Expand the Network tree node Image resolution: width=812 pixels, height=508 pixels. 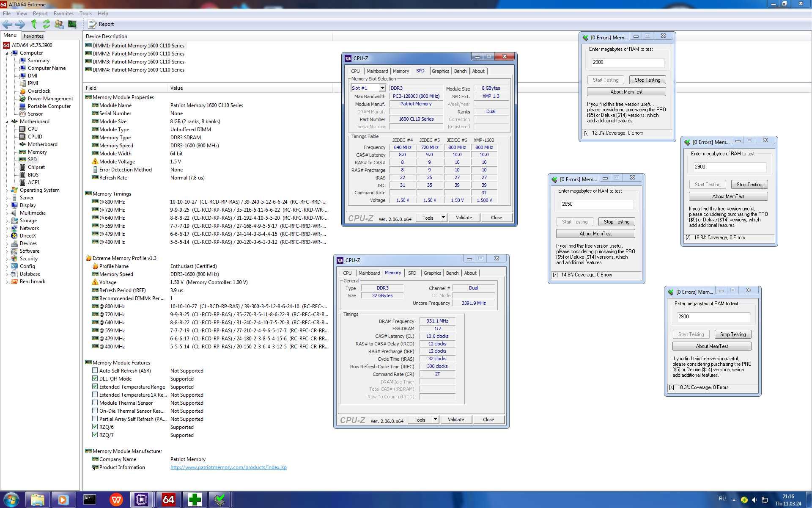[7, 229]
